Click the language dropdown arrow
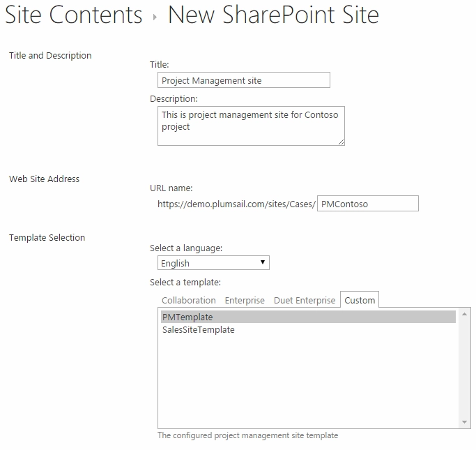 coord(263,262)
